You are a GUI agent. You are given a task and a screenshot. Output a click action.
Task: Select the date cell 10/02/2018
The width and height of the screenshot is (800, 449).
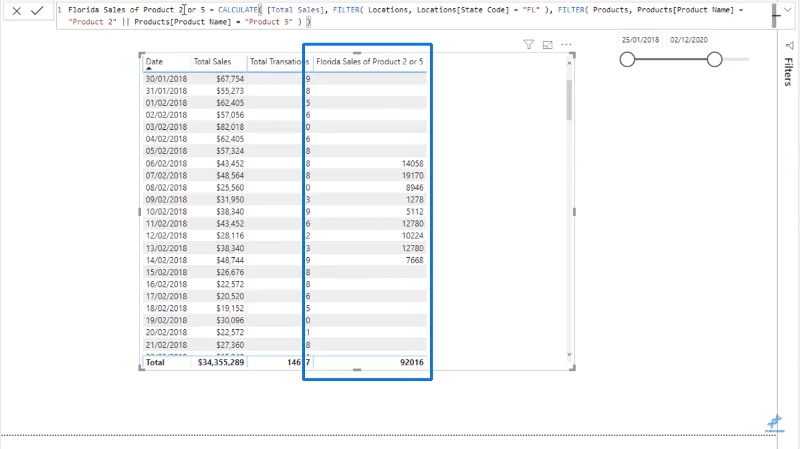pyautogui.click(x=166, y=212)
